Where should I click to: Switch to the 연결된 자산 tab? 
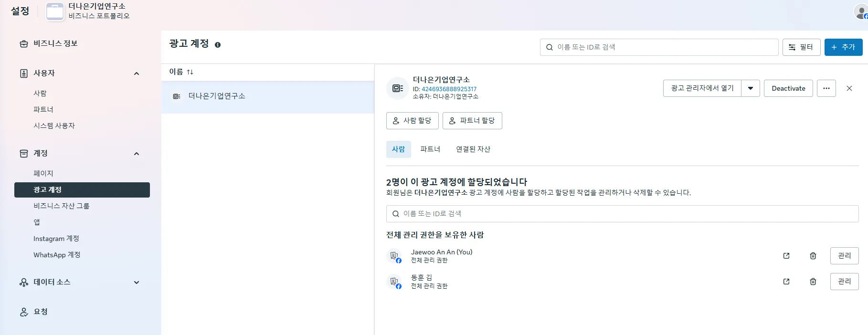pyautogui.click(x=473, y=149)
